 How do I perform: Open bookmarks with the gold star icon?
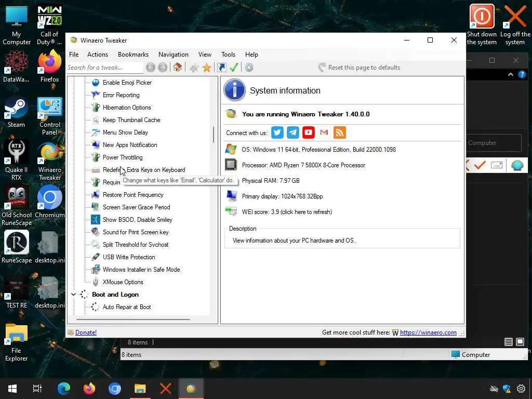[x=207, y=68]
